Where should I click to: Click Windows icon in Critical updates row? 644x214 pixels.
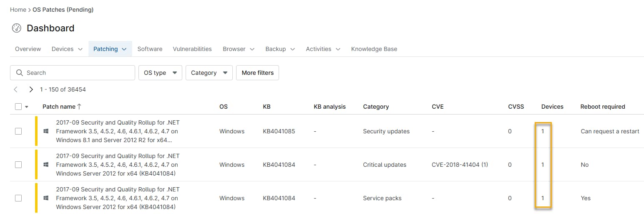46,165
